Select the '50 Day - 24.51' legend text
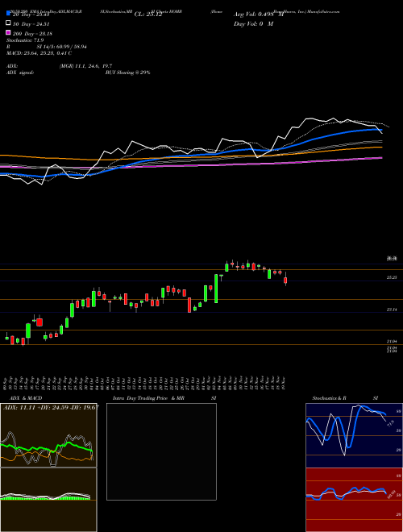 31,23
